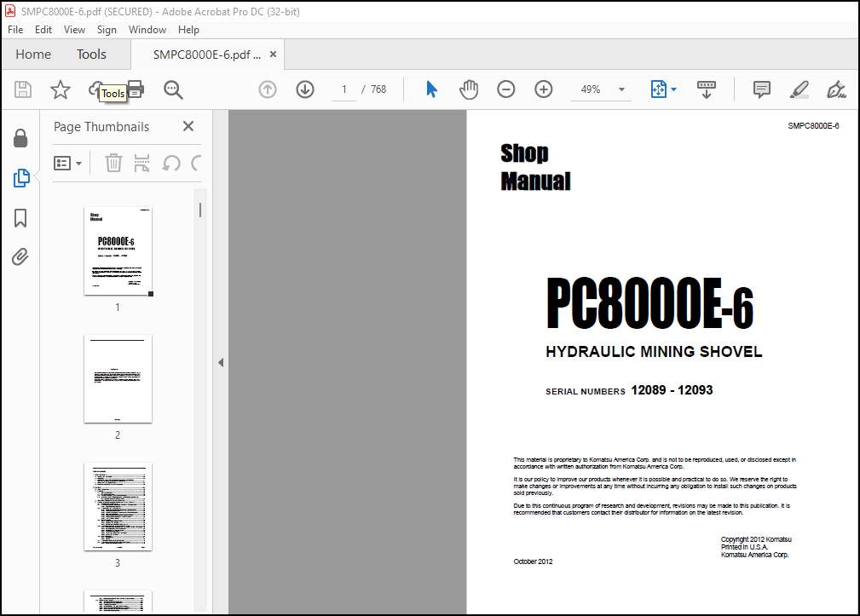Click the Save file icon
860x616 pixels.
point(22,89)
